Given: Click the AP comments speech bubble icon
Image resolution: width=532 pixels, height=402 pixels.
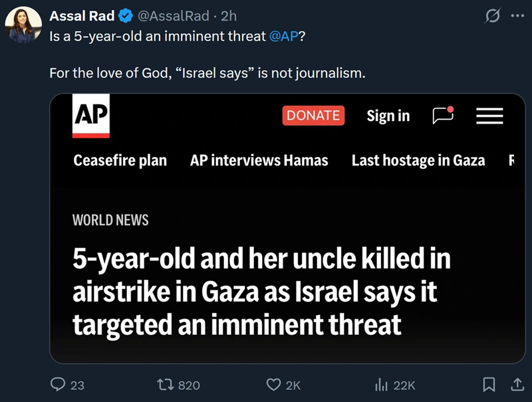Looking at the screenshot, I should point(443,116).
